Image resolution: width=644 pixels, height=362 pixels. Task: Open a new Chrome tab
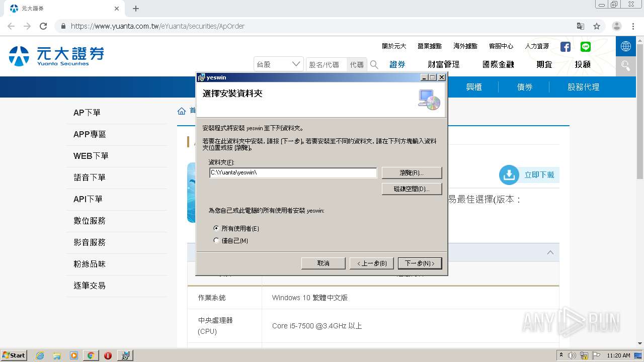point(136,9)
